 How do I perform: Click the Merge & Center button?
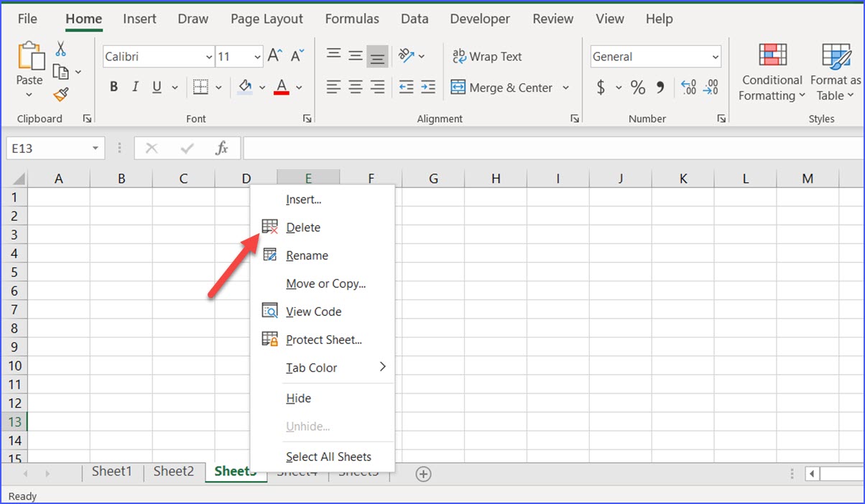pyautogui.click(x=501, y=88)
